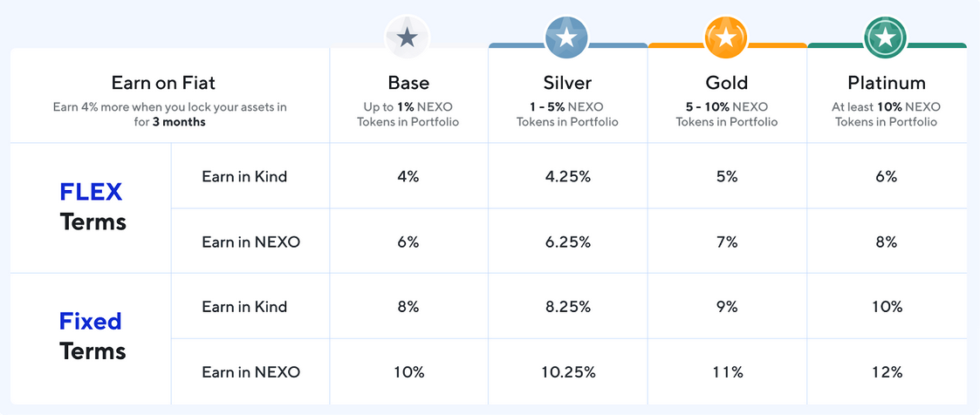The width and height of the screenshot is (980, 415).
Task: Click the orange Gold tier star badge
Action: point(726,37)
